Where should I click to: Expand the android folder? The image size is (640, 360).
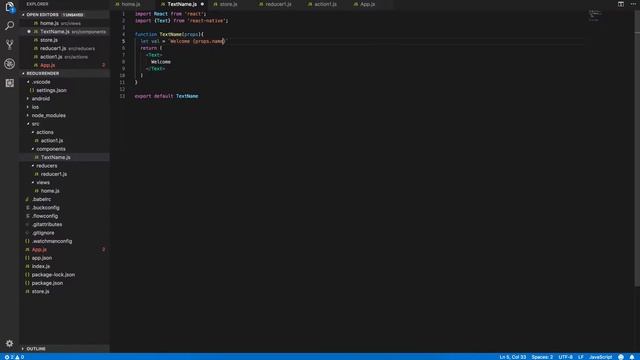(x=64, y=99)
